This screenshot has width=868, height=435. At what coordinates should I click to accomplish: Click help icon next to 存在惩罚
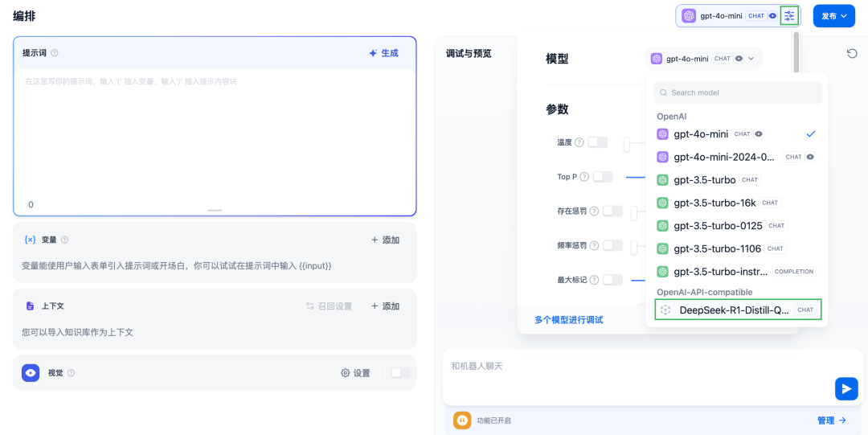click(594, 211)
